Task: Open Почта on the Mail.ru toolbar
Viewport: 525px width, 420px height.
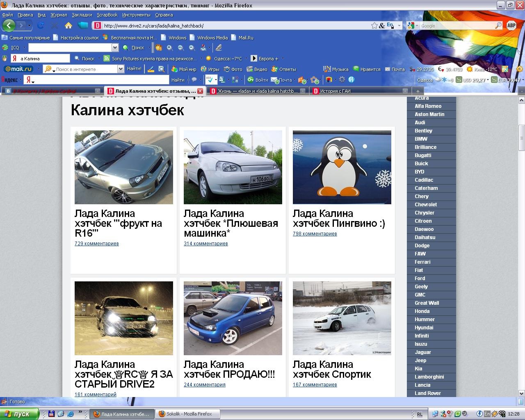Action: [x=394, y=69]
